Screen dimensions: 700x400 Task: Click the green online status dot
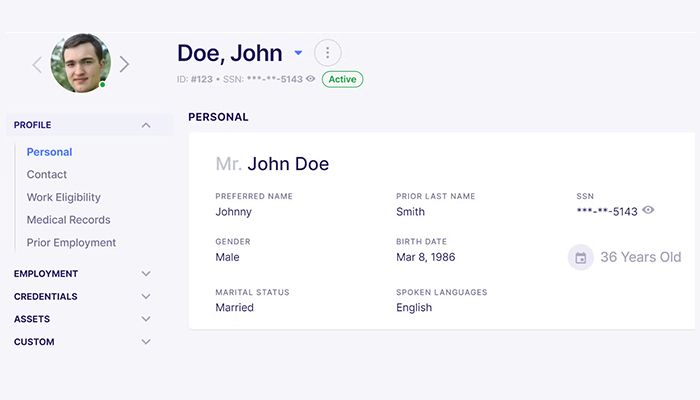(102, 85)
